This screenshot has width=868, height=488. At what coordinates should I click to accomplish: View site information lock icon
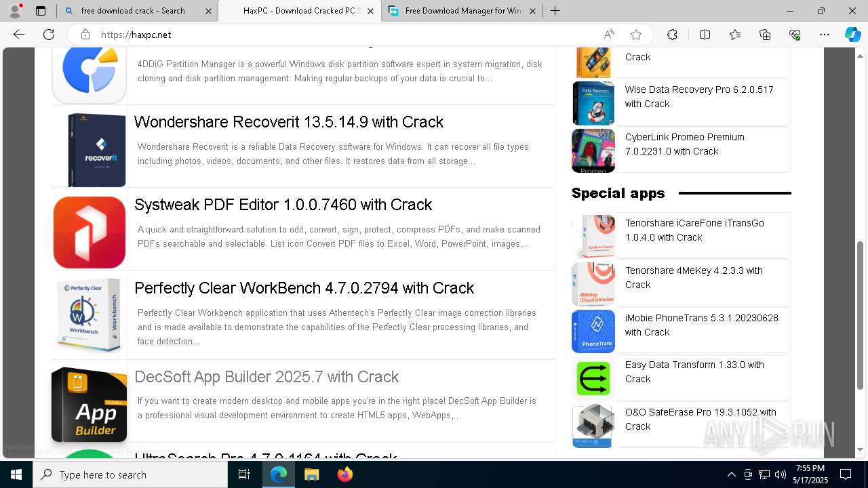85,35
